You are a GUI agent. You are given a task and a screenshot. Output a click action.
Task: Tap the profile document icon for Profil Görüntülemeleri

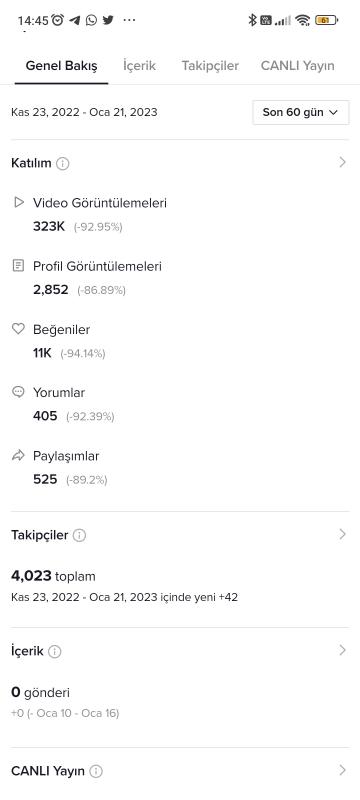click(x=18, y=265)
